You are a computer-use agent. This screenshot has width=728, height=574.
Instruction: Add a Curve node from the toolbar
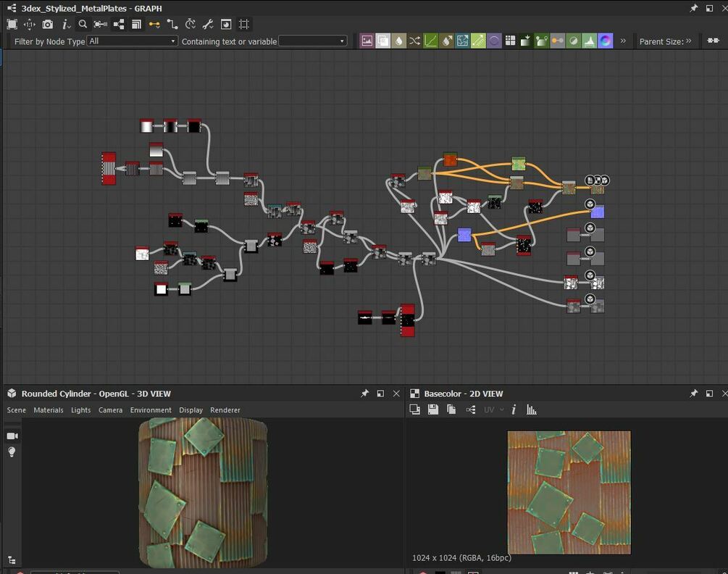pyautogui.click(x=430, y=41)
